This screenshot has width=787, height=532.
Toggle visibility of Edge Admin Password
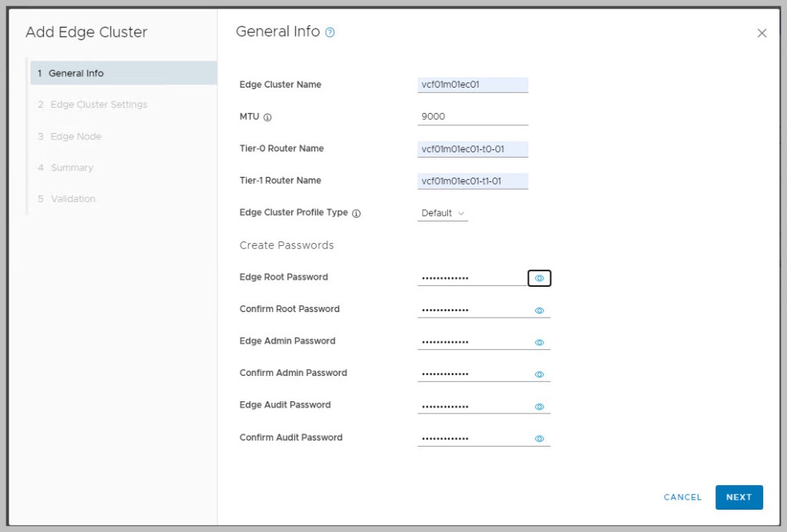pyautogui.click(x=540, y=343)
